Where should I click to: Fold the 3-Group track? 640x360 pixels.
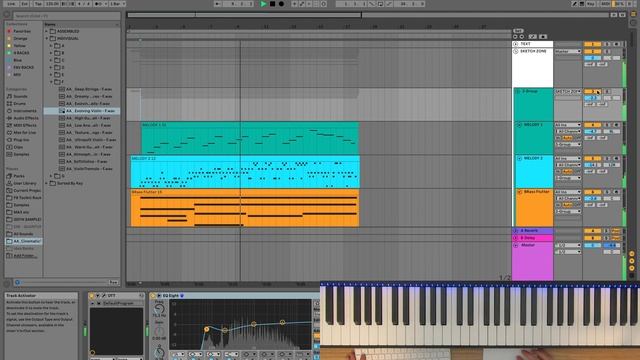[x=518, y=91]
